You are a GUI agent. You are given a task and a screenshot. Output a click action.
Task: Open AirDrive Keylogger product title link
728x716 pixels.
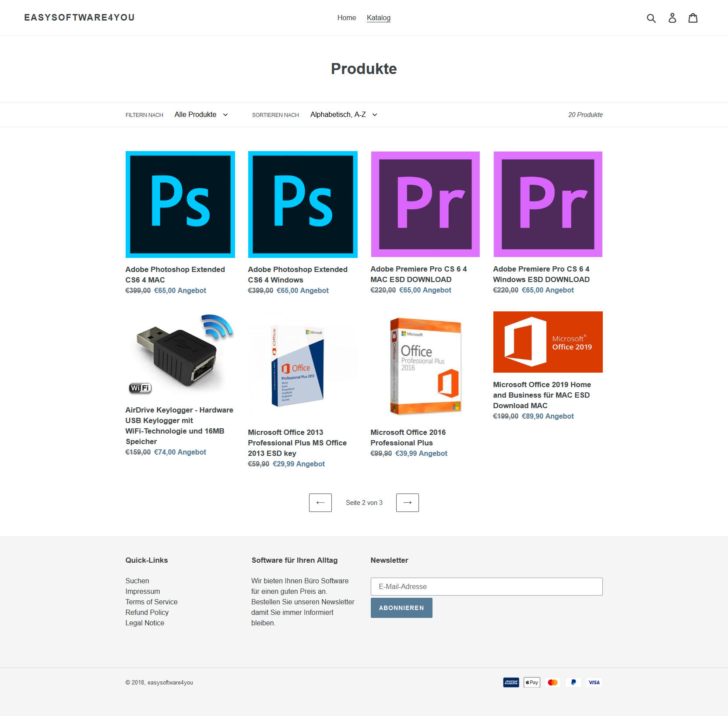coord(179,426)
